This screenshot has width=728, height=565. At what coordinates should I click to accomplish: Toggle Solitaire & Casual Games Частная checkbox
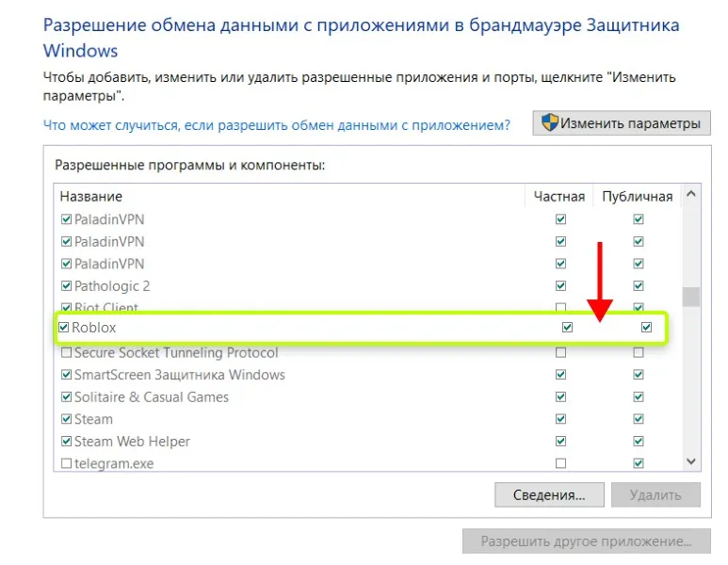[561, 397]
